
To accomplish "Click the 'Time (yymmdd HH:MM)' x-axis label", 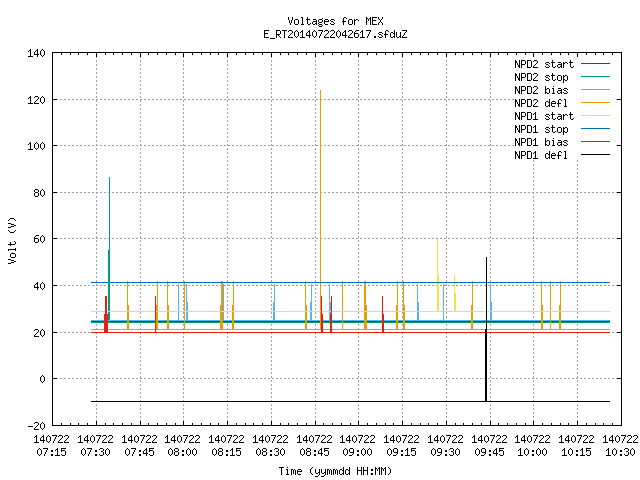I will pos(335,471).
